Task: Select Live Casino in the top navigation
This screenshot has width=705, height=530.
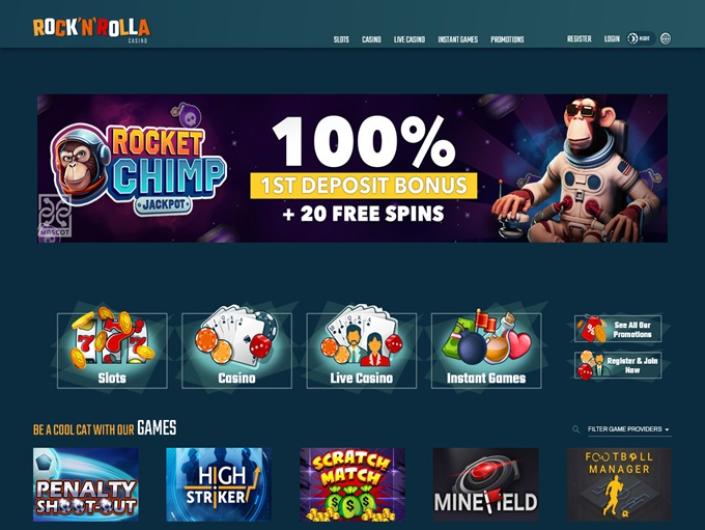Action: (x=409, y=40)
